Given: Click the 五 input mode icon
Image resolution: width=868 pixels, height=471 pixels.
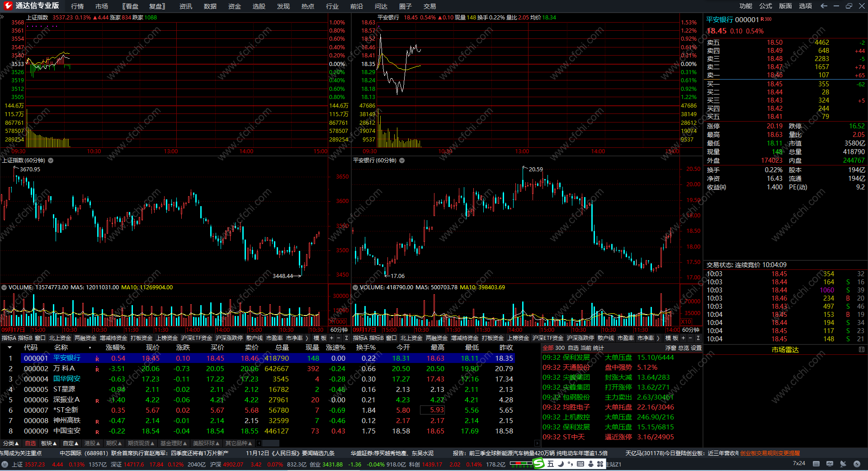Looking at the screenshot, I should 551,464.
